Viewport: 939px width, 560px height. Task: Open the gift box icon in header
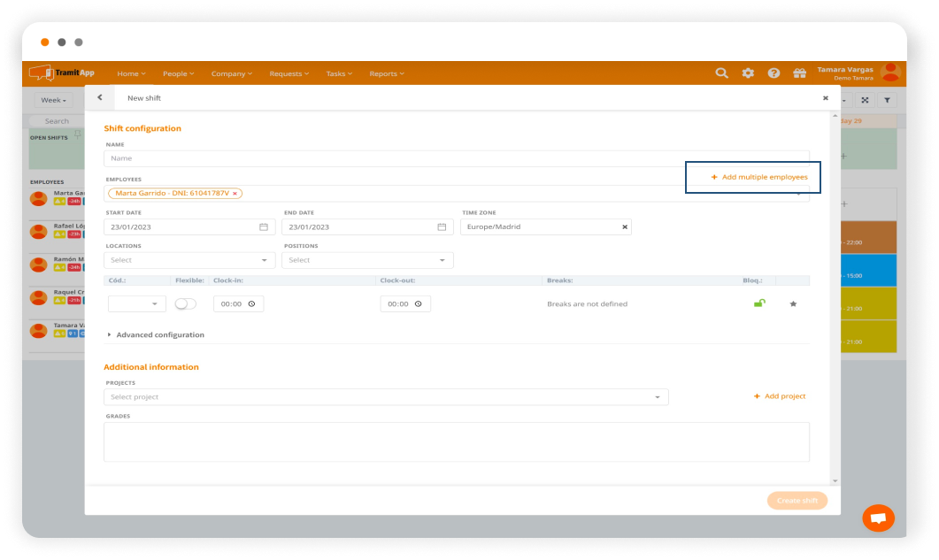[x=799, y=73]
